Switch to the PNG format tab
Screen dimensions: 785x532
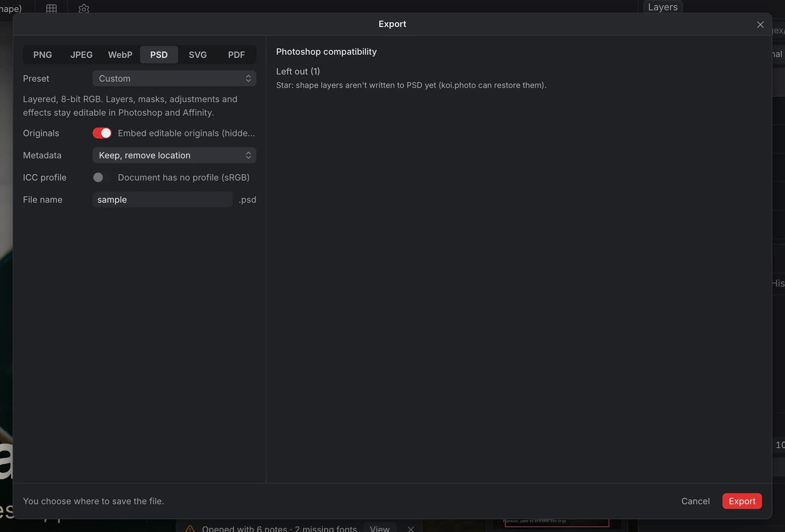tap(43, 54)
